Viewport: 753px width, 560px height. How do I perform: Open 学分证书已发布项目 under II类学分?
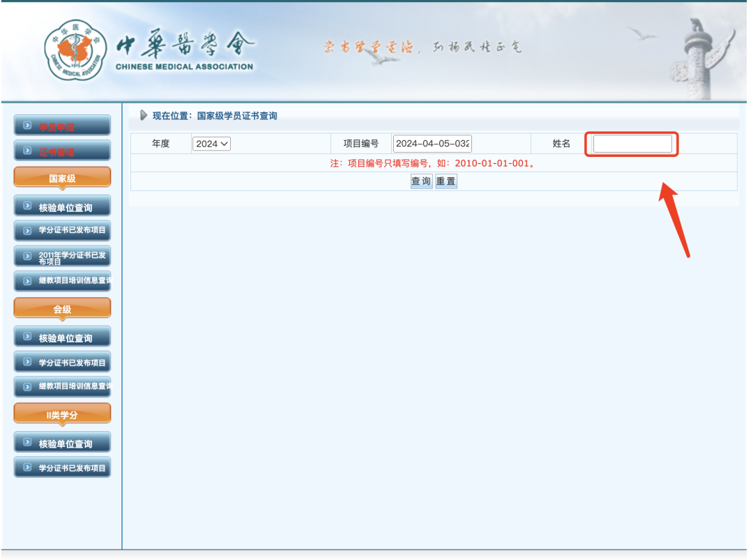(x=62, y=467)
